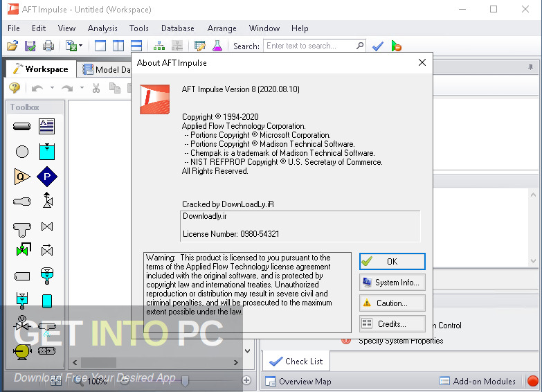This screenshot has height=392, width=542.
Task: Open the Overview Map tab
Action: 298,382
